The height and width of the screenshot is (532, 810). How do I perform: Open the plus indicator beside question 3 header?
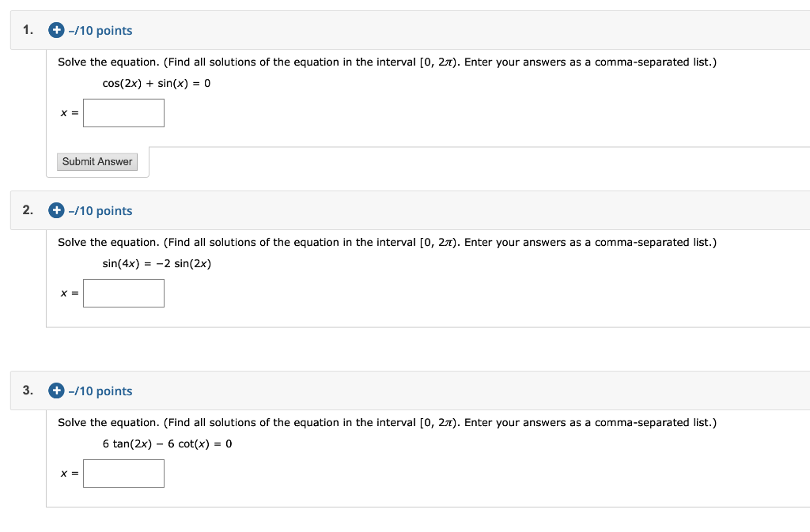[x=55, y=391]
